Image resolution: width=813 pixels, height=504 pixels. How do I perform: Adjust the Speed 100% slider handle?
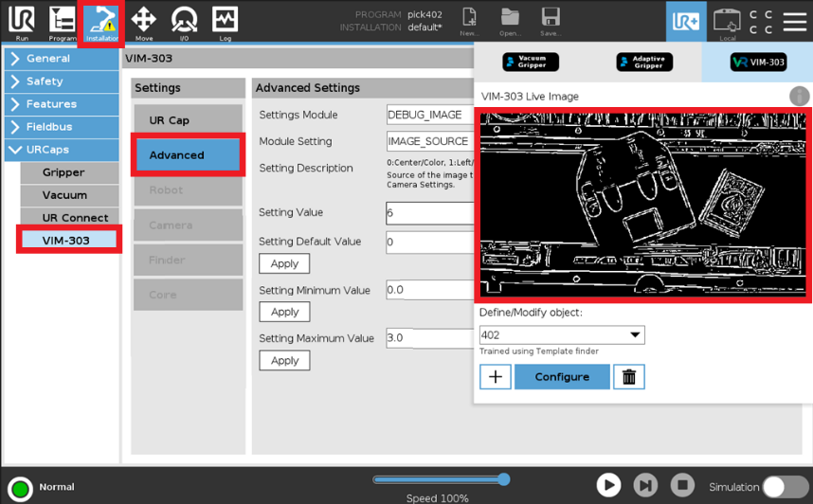coord(503,479)
